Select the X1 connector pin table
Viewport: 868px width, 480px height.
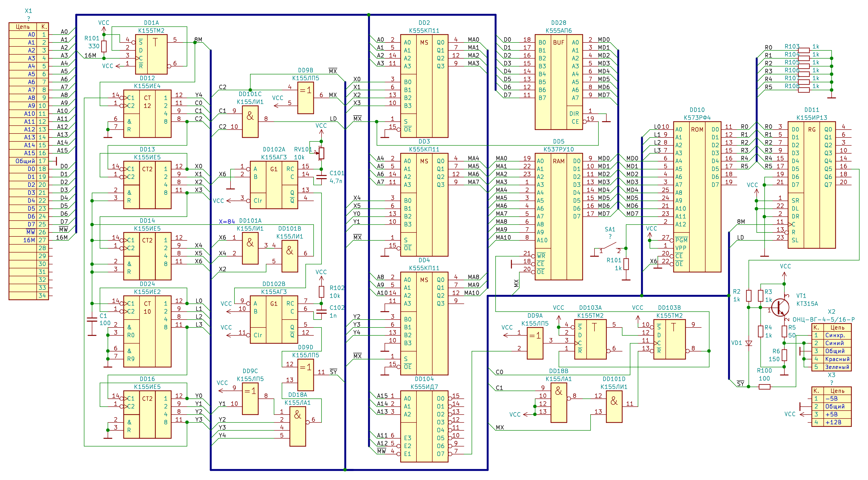click(x=29, y=161)
